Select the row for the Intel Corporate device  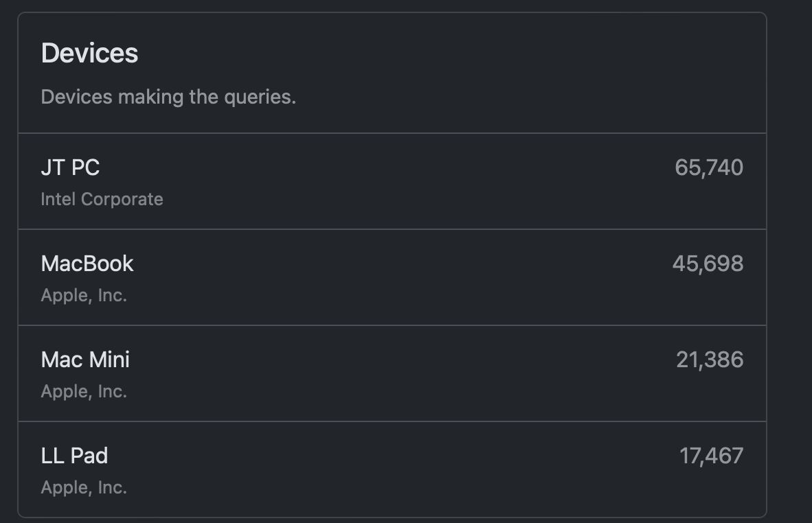[392, 182]
